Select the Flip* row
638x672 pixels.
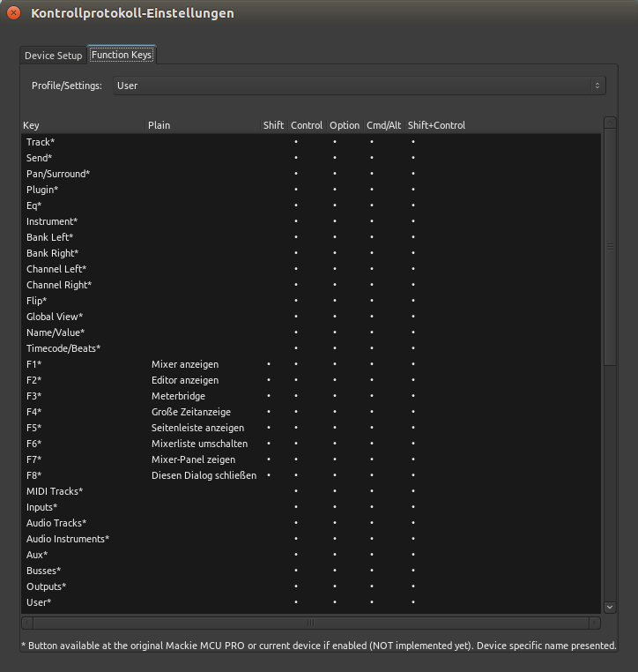click(311, 301)
